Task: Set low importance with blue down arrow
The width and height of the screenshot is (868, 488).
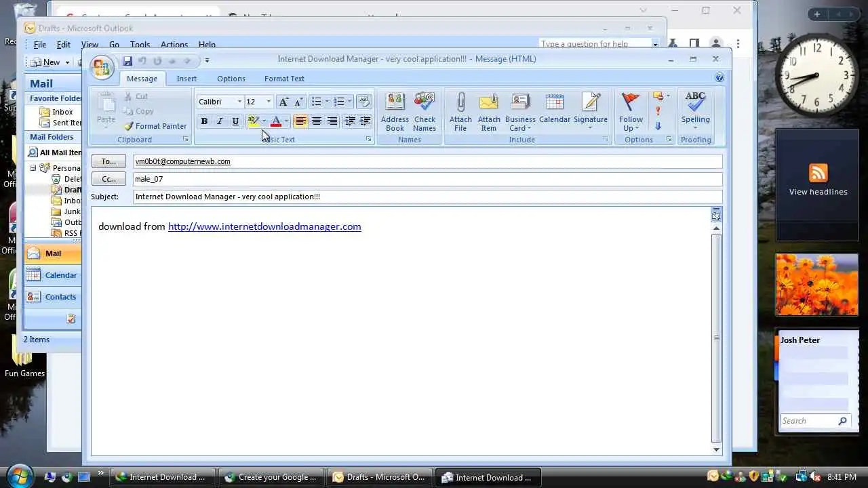Action: click(658, 126)
